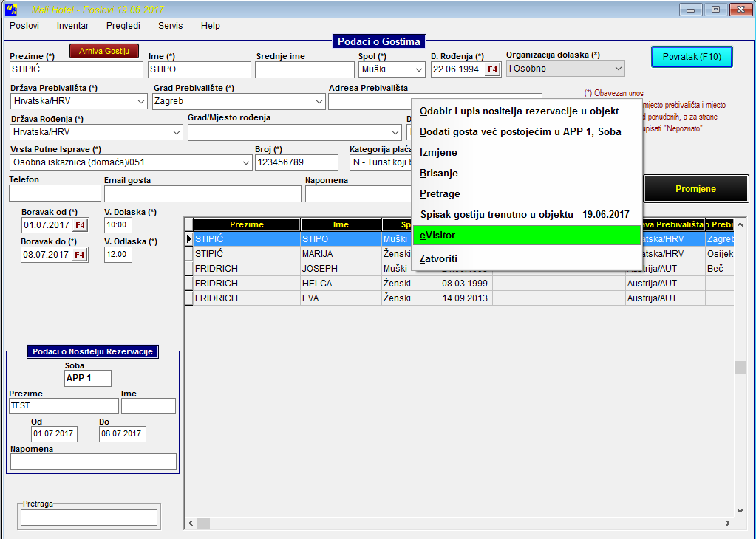This screenshot has width=756, height=539.
Task: Expand the Država Rođenja dropdown
Action: 177,132
